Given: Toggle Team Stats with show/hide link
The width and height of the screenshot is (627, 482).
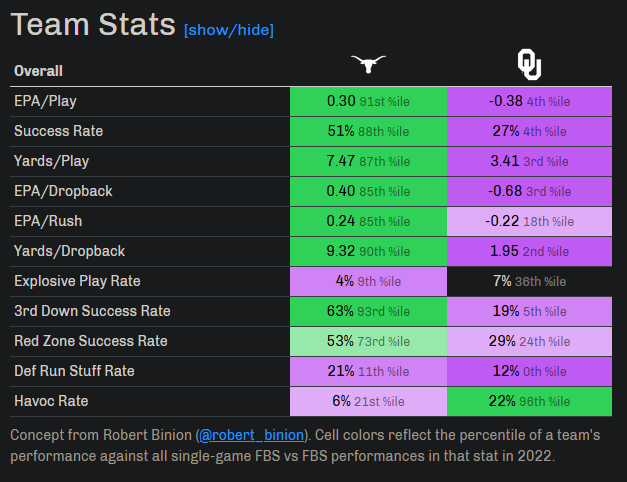Looking at the screenshot, I should coord(228,30).
